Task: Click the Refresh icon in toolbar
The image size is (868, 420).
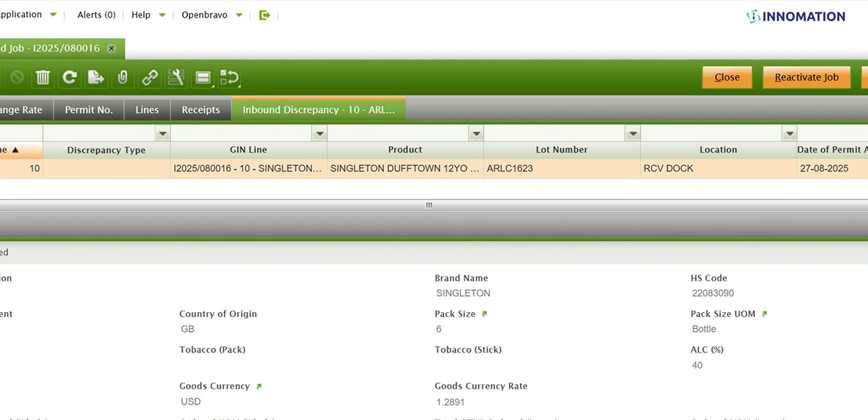Action: (70, 77)
